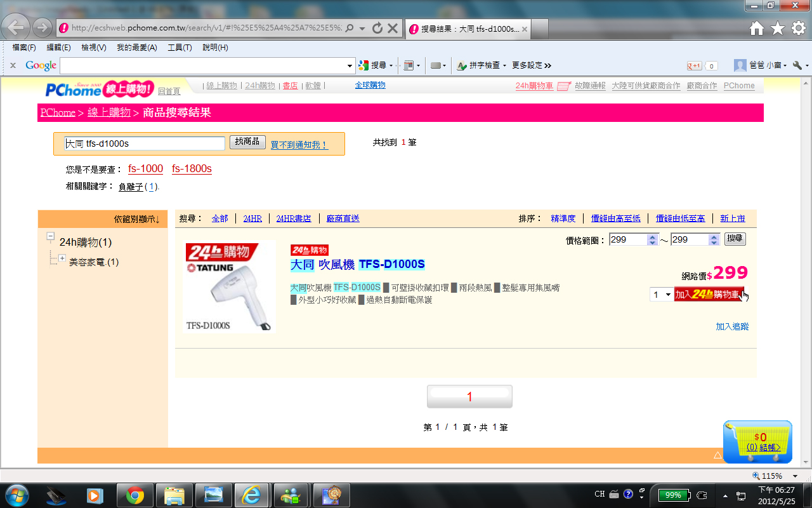Open the 檔案(F) menu
This screenshot has height=508, width=812.
[24, 48]
